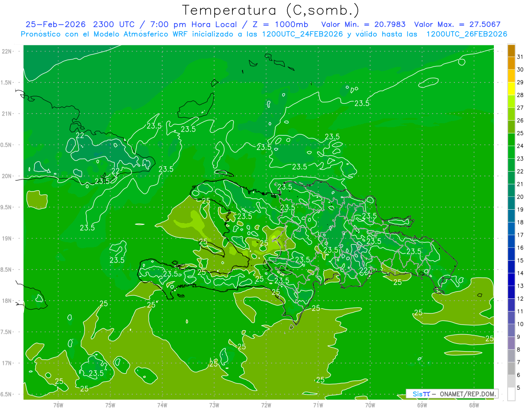Click the 25 olive-green swatch in the legend

point(511,127)
